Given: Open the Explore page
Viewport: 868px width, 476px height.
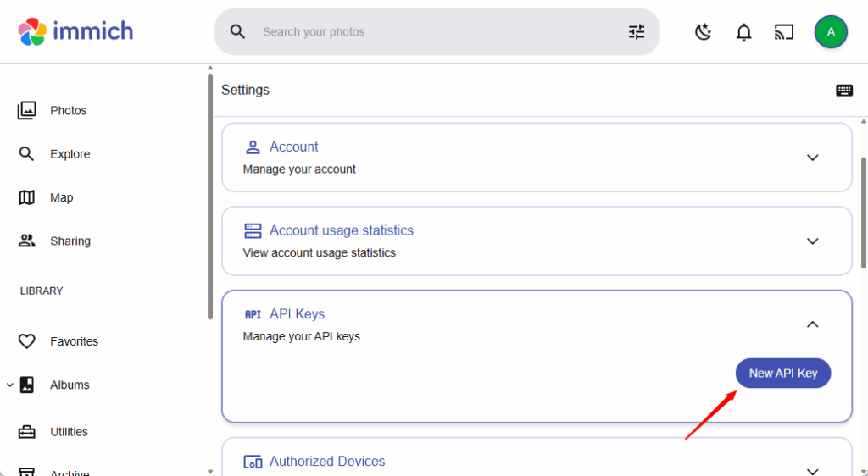Looking at the screenshot, I should tap(70, 154).
